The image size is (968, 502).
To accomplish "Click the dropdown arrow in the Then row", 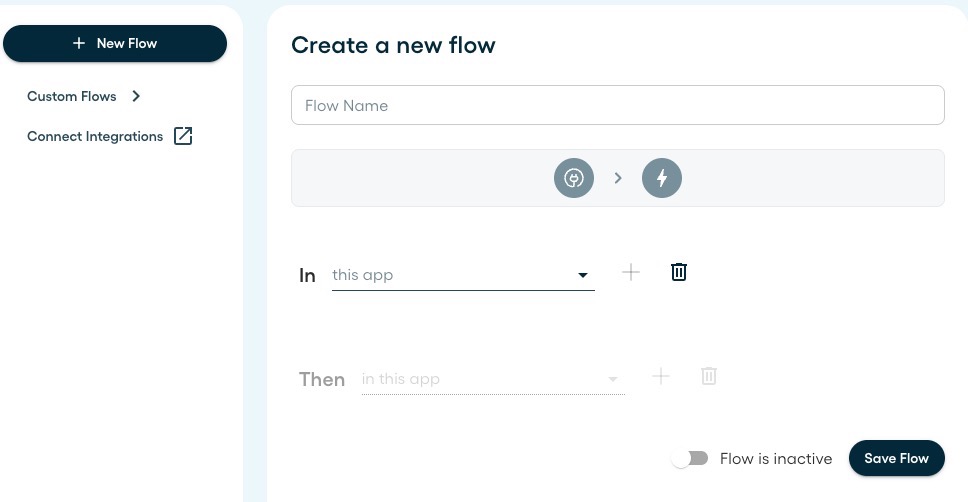I will (x=612, y=379).
